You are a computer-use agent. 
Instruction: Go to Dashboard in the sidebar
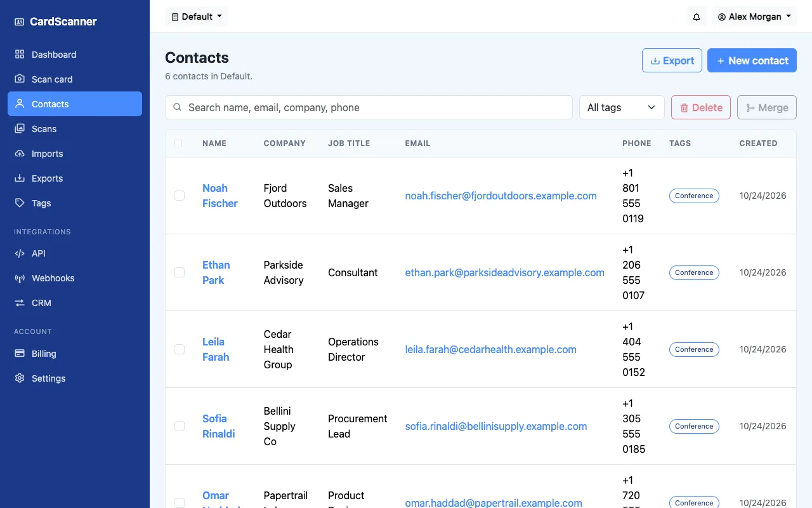coord(75,55)
